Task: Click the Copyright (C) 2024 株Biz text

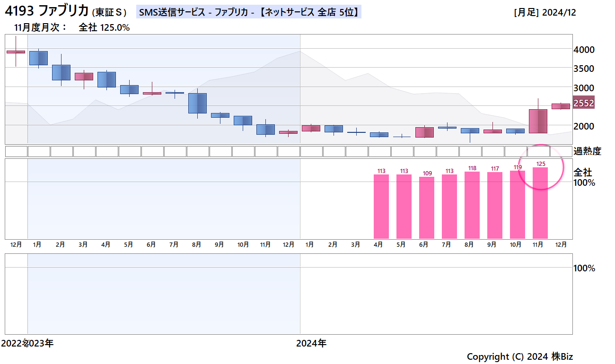Action: [x=520, y=356]
